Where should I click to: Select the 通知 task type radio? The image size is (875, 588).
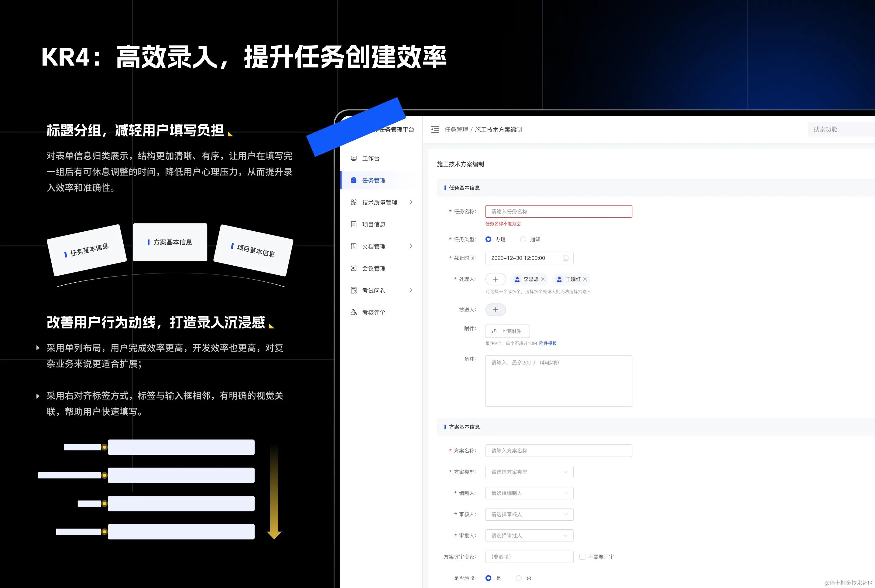523,239
